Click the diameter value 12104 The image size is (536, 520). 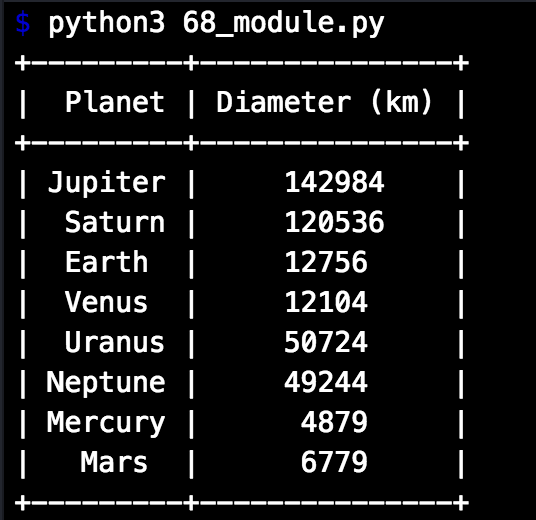[326, 302]
